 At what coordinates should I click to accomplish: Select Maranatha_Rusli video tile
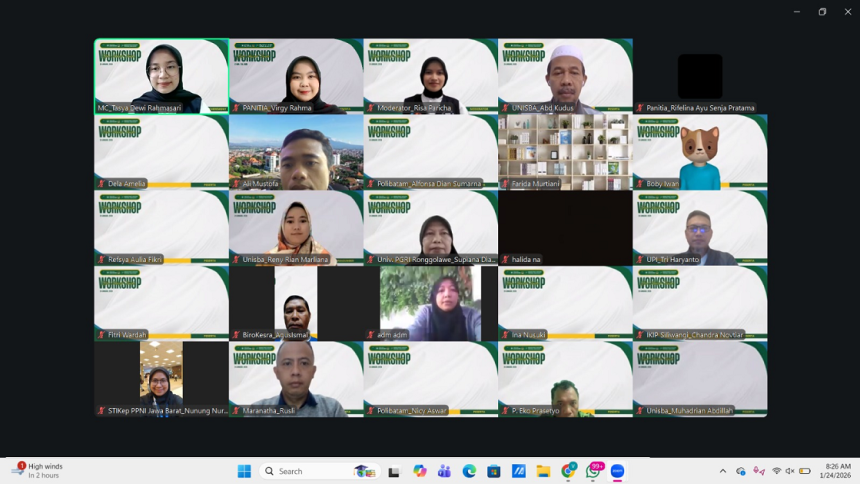coord(296,379)
